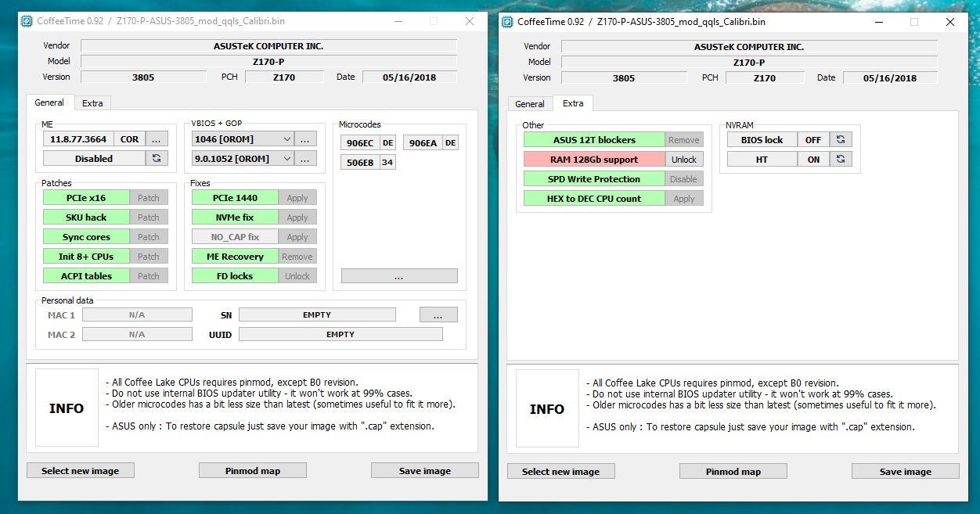This screenshot has height=514, width=980.
Task: Click the HT ON state toggle
Action: pos(813,159)
